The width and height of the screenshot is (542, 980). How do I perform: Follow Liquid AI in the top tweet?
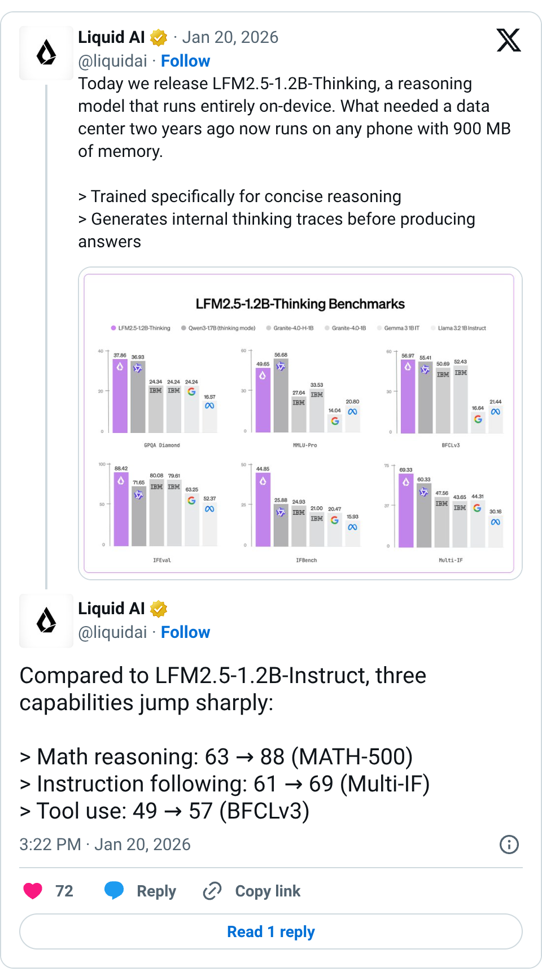pos(185,61)
